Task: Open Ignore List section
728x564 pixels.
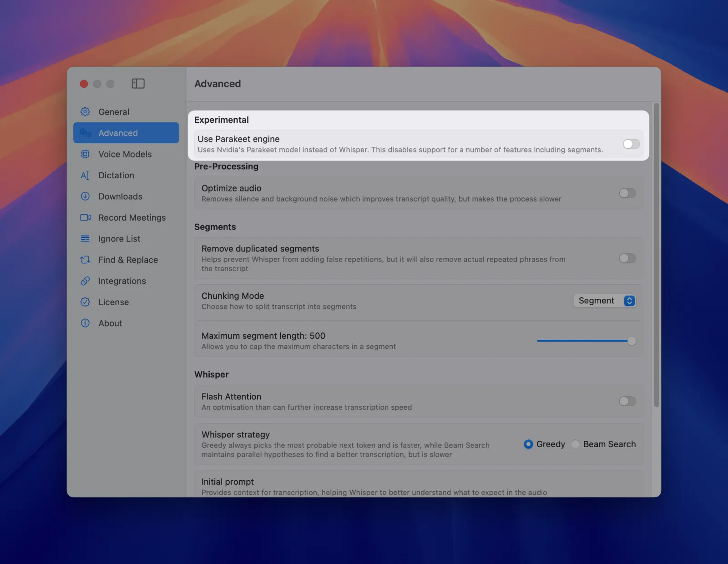Action: pos(126,239)
